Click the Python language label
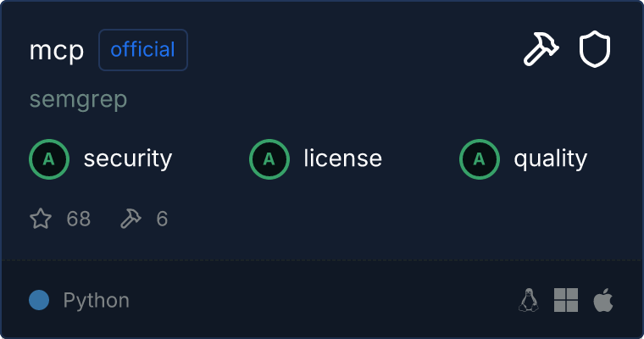Viewport: 644px width, 339px height. coord(97,300)
